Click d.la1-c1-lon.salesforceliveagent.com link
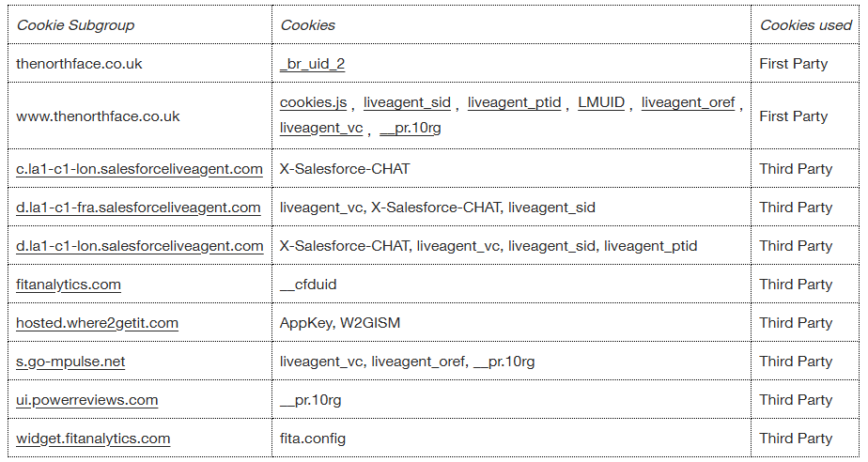 click(139, 246)
